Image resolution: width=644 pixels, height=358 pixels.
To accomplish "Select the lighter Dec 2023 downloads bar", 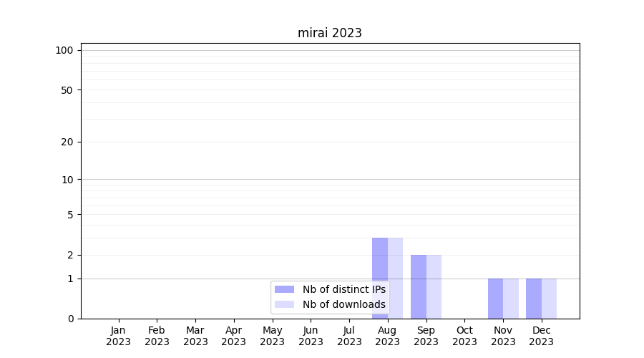I will (549, 298).
